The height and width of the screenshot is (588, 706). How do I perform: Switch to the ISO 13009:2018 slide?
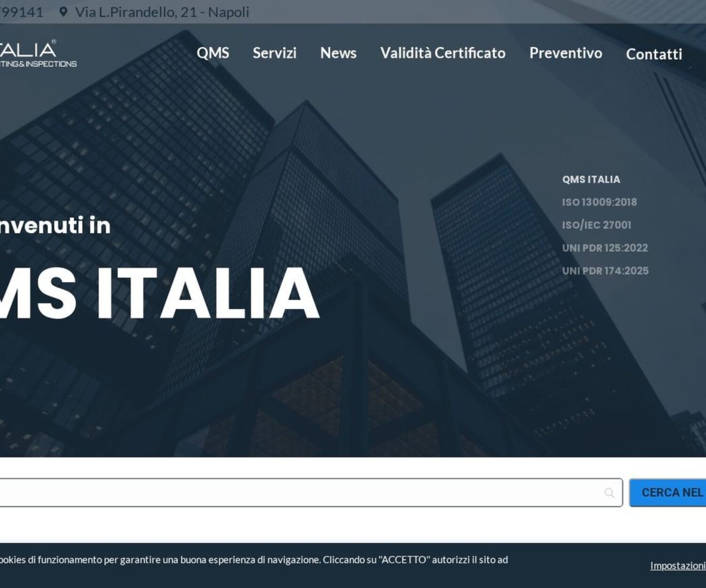[x=599, y=202]
